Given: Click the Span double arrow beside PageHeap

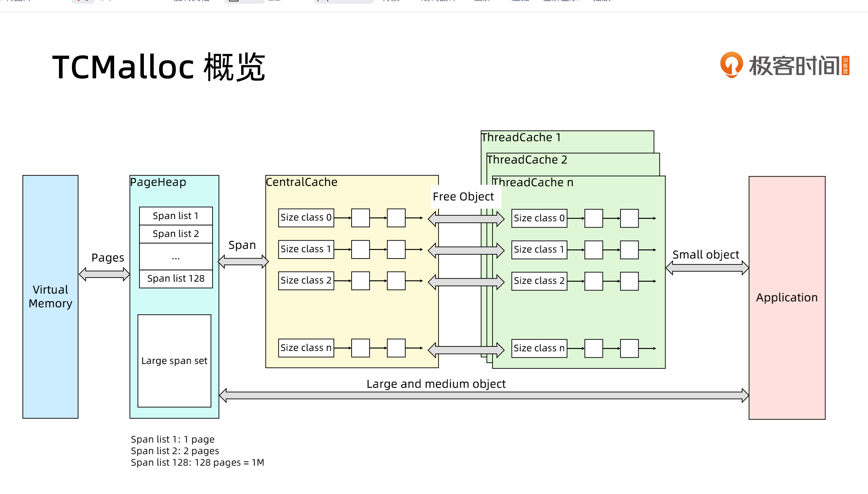Looking at the screenshot, I should [x=243, y=262].
